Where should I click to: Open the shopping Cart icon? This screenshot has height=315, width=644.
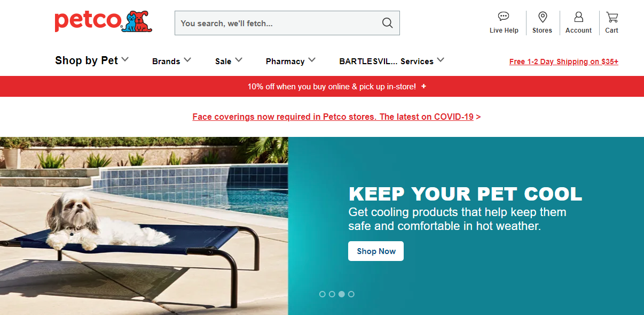pyautogui.click(x=612, y=17)
